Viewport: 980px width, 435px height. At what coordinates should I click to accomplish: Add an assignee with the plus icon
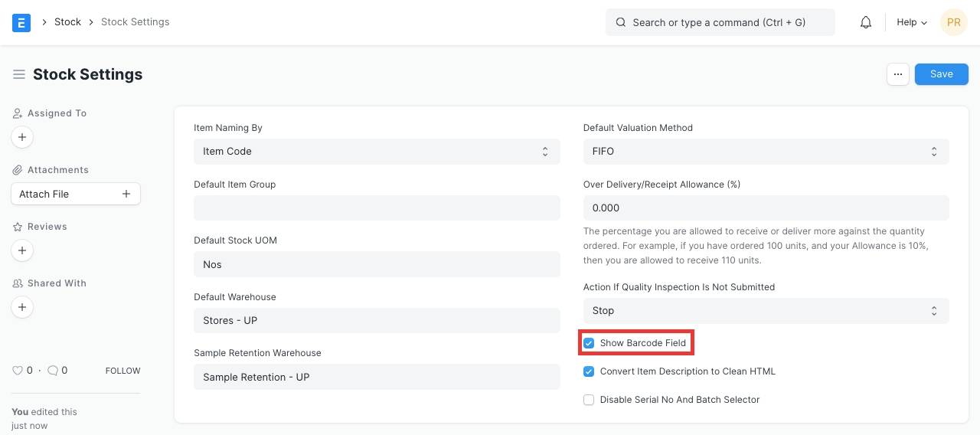[x=22, y=137]
